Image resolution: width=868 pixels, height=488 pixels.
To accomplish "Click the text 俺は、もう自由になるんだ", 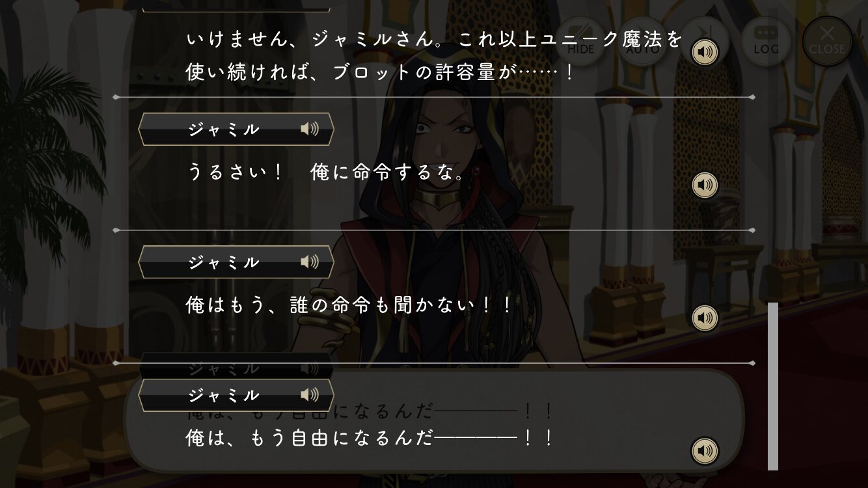I will pyautogui.click(x=309, y=438).
